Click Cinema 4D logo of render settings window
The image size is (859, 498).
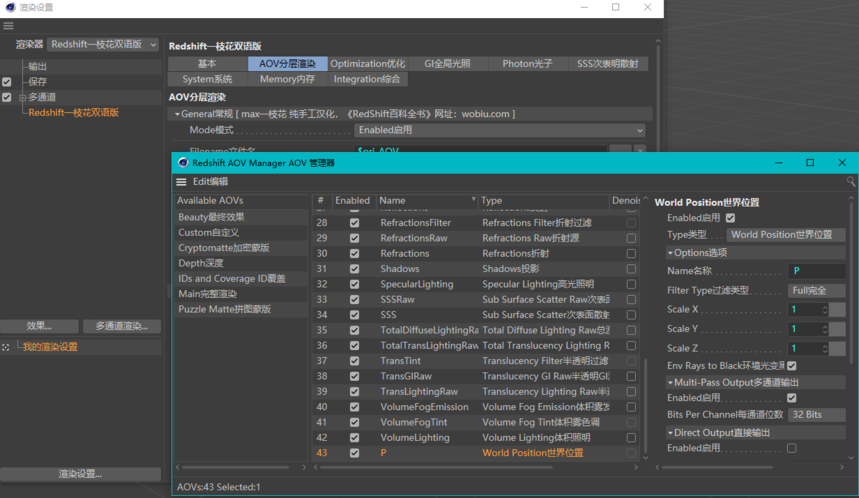10,8
